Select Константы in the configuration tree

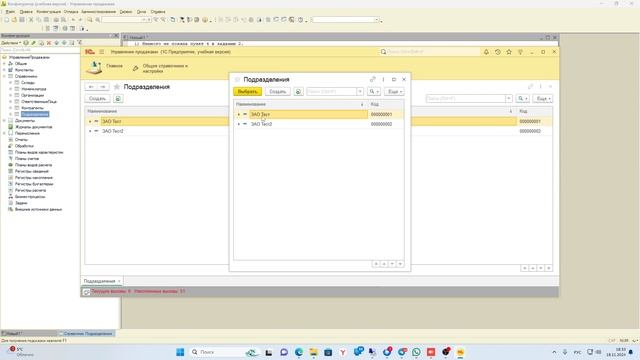pyautogui.click(x=24, y=70)
